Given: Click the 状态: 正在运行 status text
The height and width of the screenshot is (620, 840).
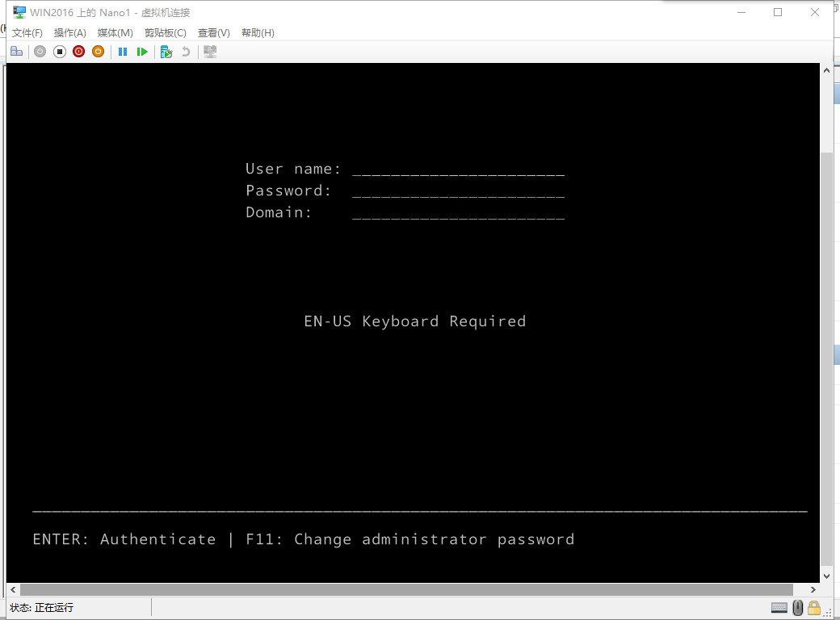Looking at the screenshot, I should (x=42, y=608).
